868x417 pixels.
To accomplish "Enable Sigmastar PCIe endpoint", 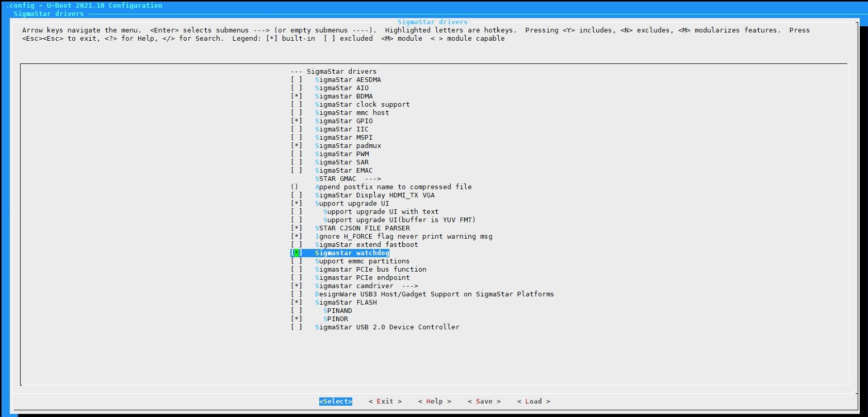I will [x=350, y=278].
